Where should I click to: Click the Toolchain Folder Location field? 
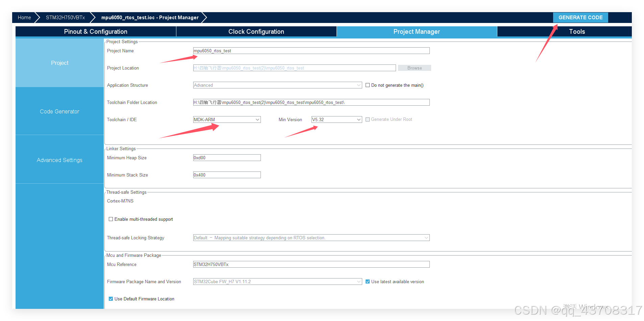coord(311,102)
